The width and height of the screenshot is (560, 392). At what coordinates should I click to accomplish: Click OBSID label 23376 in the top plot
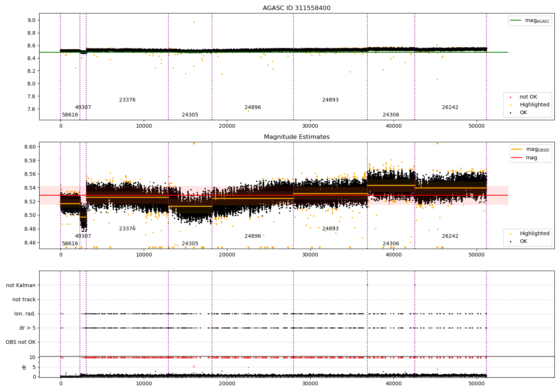(127, 100)
